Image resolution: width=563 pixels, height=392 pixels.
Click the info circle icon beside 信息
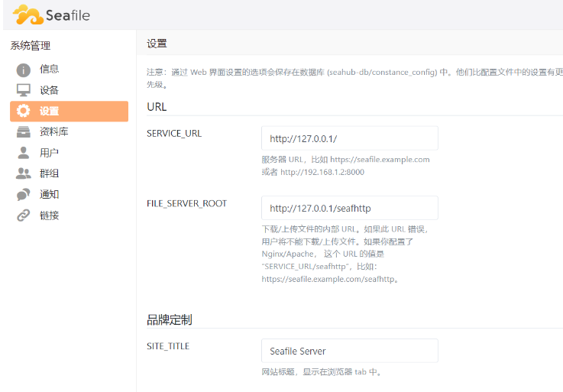(x=24, y=70)
